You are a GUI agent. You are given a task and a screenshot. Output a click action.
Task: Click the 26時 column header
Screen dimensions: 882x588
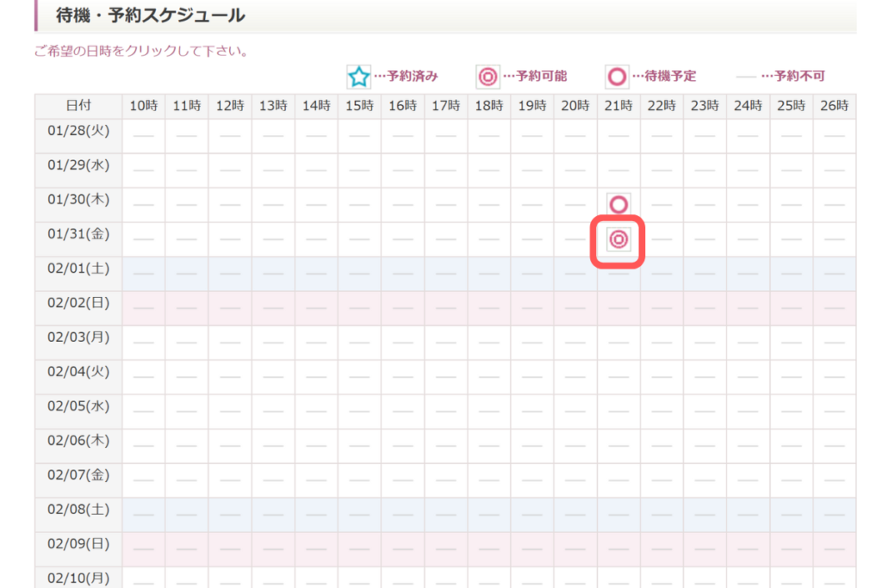(x=835, y=106)
